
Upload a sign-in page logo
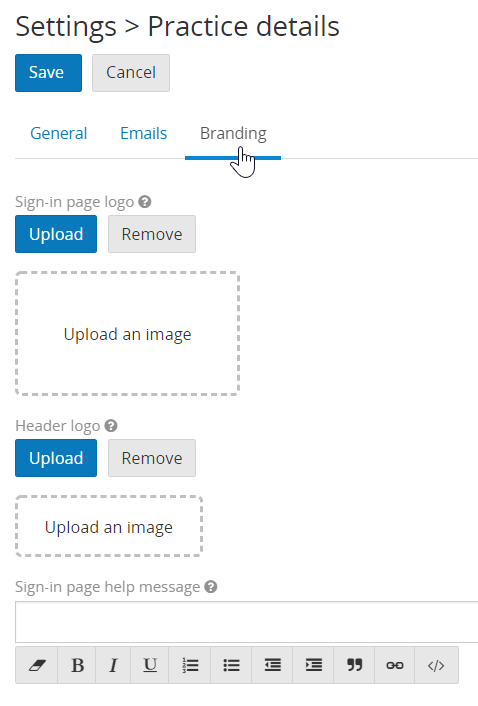point(56,234)
